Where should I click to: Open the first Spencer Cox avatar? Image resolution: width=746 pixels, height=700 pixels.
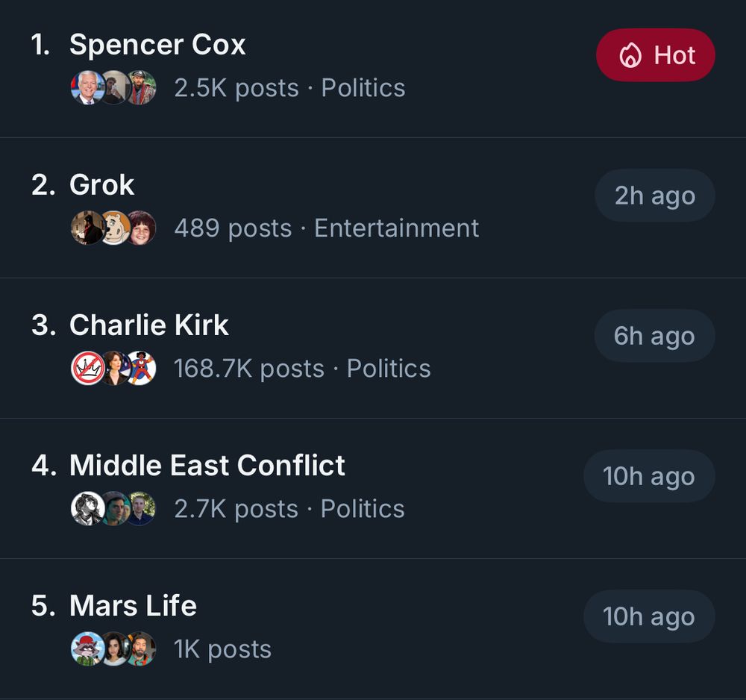[x=87, y=87]
